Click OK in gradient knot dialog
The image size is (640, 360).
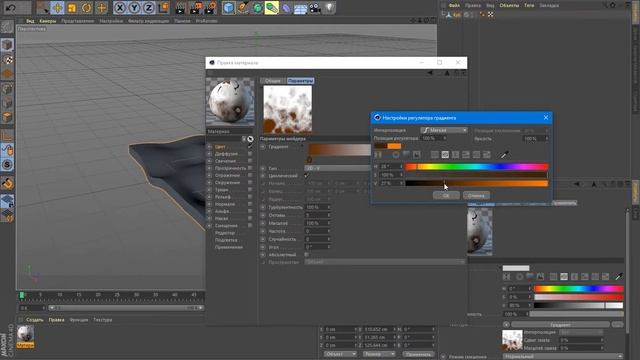tap(446, 196)
